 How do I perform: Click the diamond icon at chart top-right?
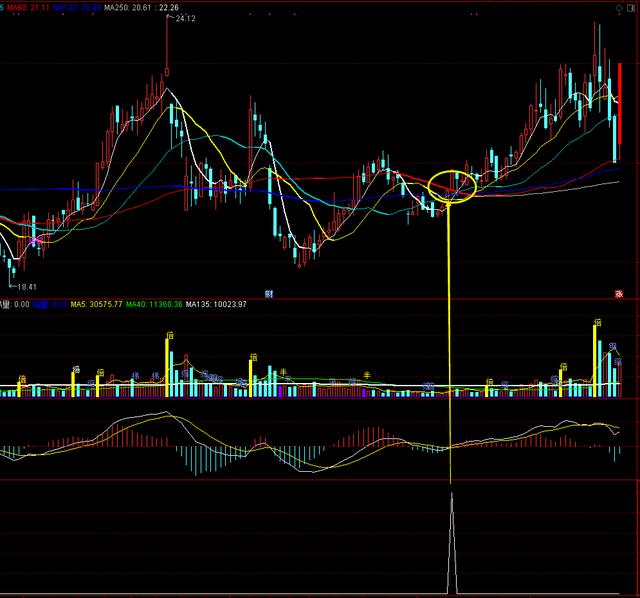click(620, 8)
